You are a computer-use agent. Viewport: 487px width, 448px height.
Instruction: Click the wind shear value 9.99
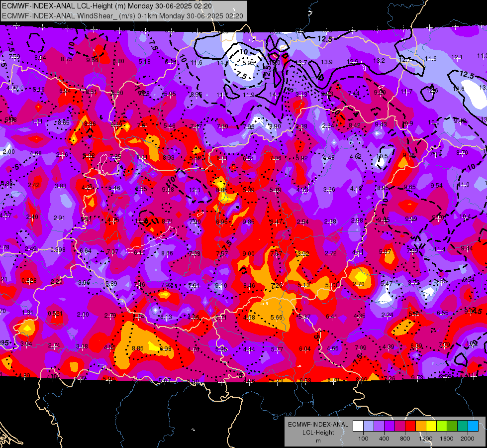tap(411, 219)
